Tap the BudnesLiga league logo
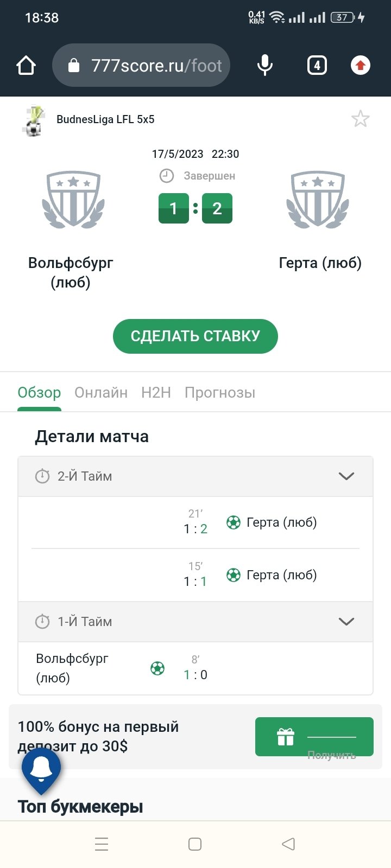The height and width of the screenshot is (868, 391). click(x=34, y=120)
